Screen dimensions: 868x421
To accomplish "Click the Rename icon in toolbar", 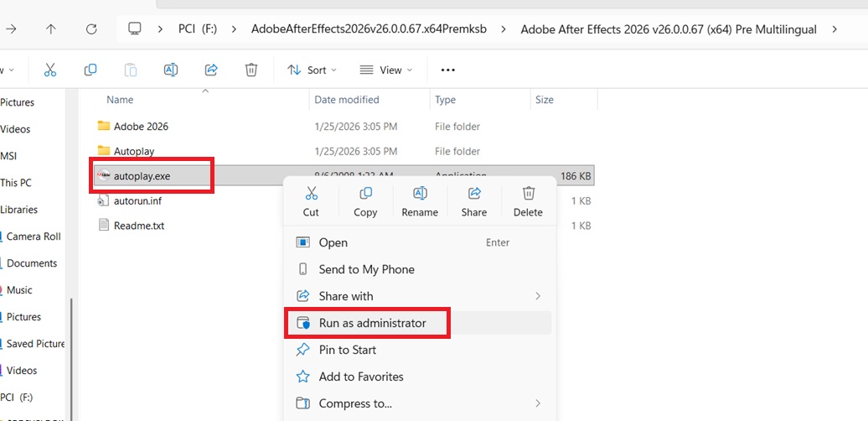I will tap(171, 70).
